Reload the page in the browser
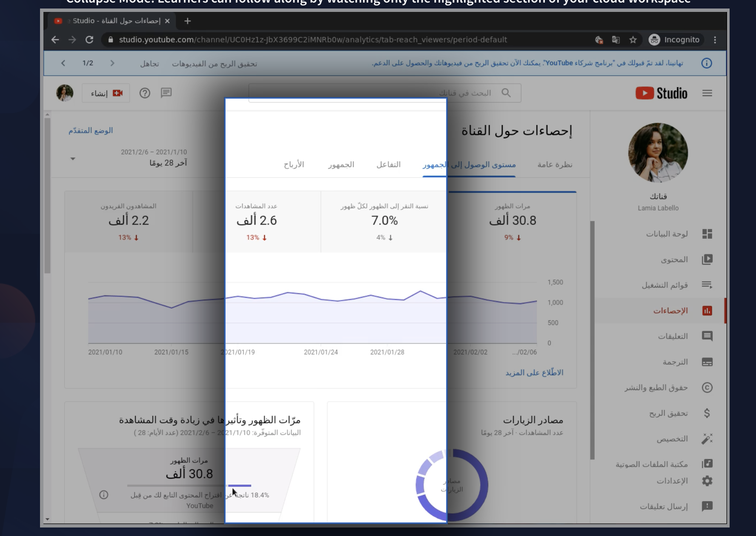The height and width of the screenshot is (536, 756). tap(89, 40)
